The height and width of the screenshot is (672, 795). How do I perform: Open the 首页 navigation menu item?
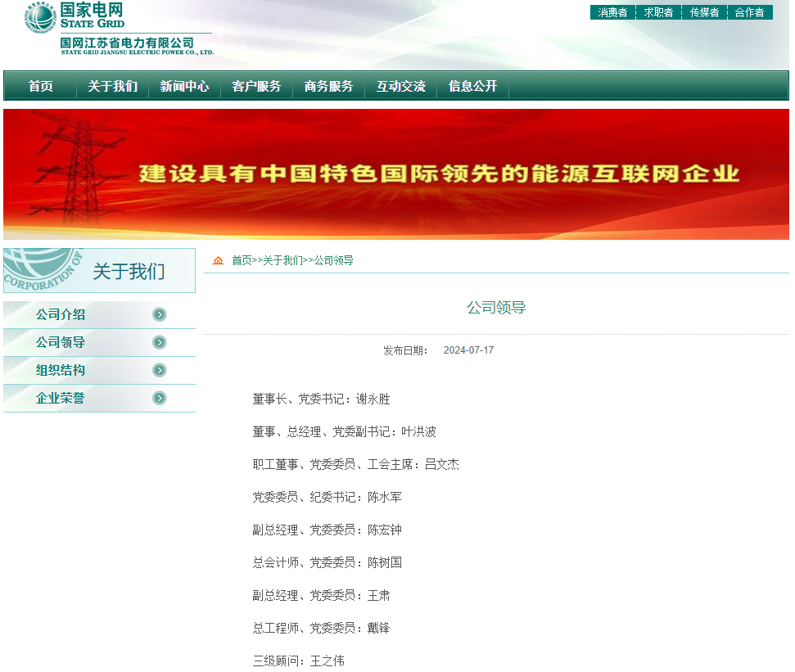(41, 86)
